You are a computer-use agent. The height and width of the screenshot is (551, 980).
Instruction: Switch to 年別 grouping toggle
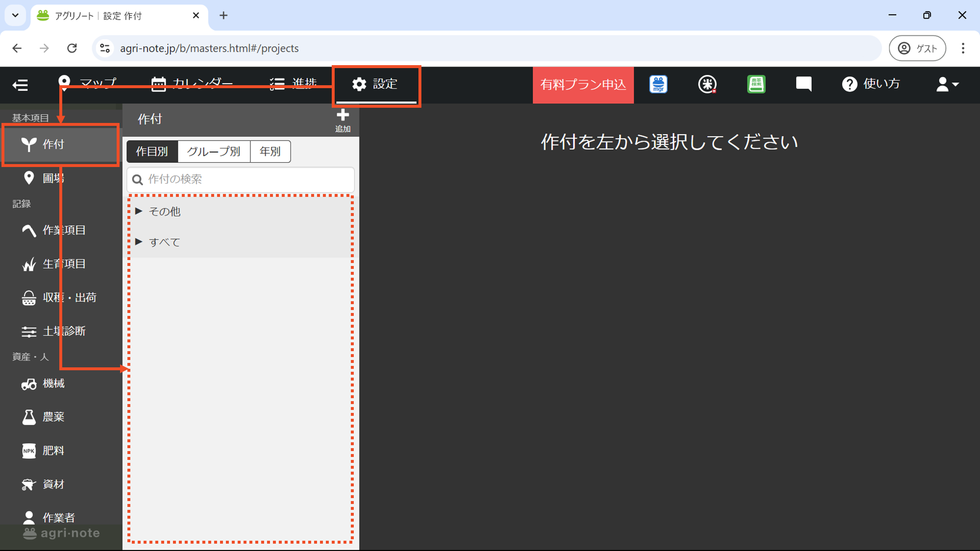[x=270, y=151]
